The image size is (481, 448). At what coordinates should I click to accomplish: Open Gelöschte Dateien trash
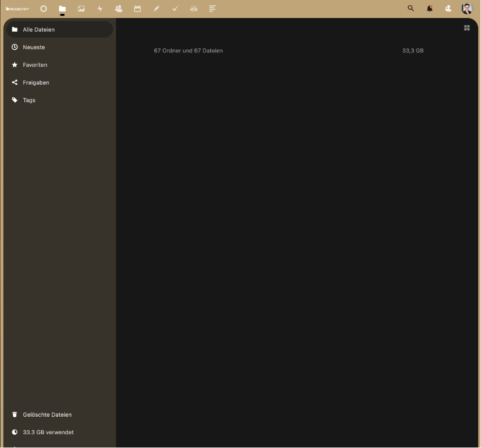point(59,415)
